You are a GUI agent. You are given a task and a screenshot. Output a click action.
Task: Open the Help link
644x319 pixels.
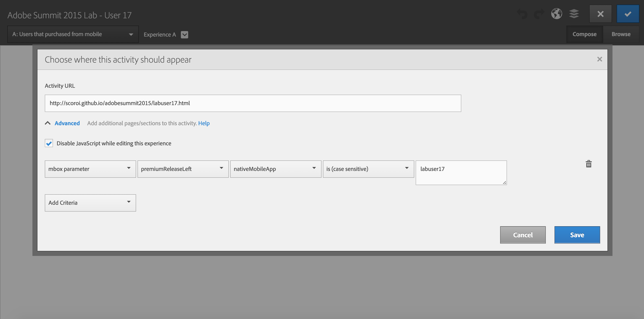point(204,123)
